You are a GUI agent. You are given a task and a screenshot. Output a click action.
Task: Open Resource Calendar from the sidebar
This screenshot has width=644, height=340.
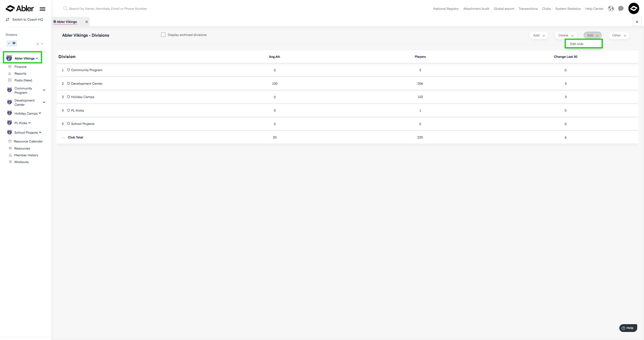[28, 141]
